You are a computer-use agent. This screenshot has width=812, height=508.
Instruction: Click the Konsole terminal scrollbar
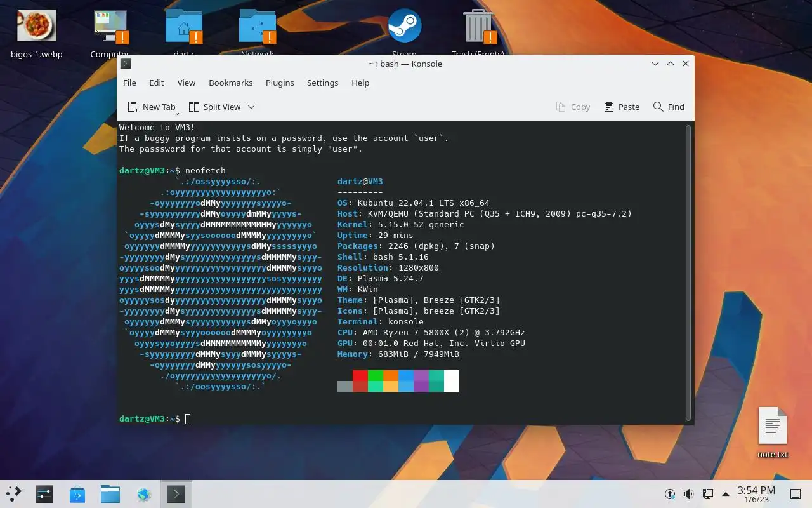688,272
